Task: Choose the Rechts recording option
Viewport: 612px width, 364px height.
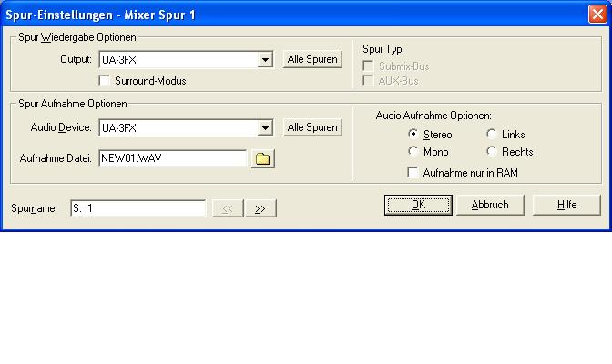Action: click(492, 151)
